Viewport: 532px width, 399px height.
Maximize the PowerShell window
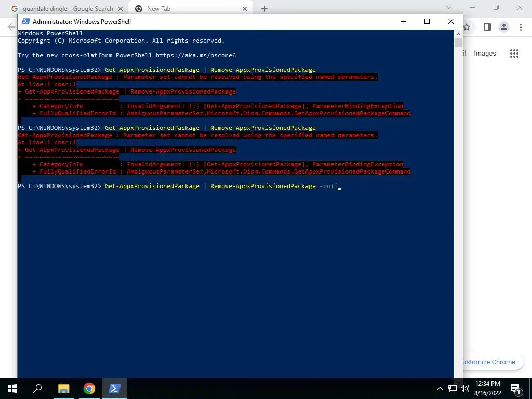coord(427,21)
